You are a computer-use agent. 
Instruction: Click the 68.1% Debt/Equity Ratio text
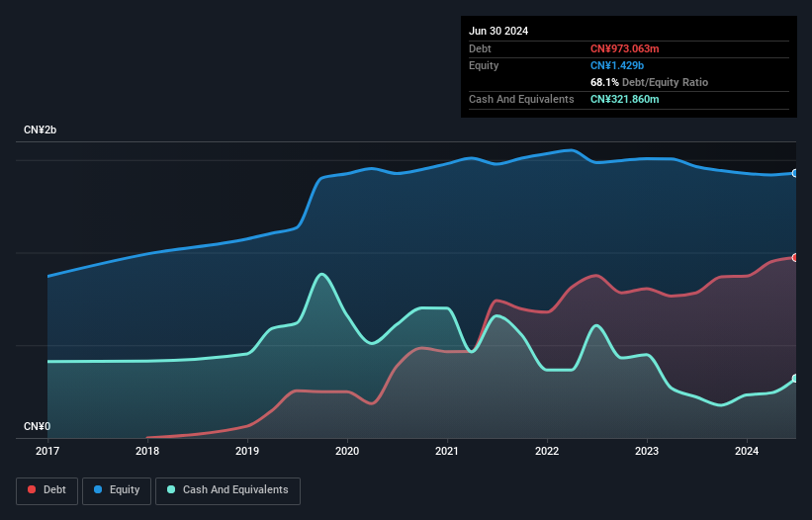point(649,82)
